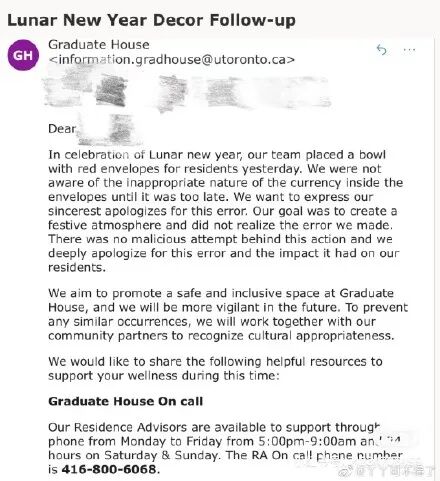Screen dimensions: 440x481
Task: Click the Graduate House On call heading
Action: pyautogui.click(x=125, y=401)
